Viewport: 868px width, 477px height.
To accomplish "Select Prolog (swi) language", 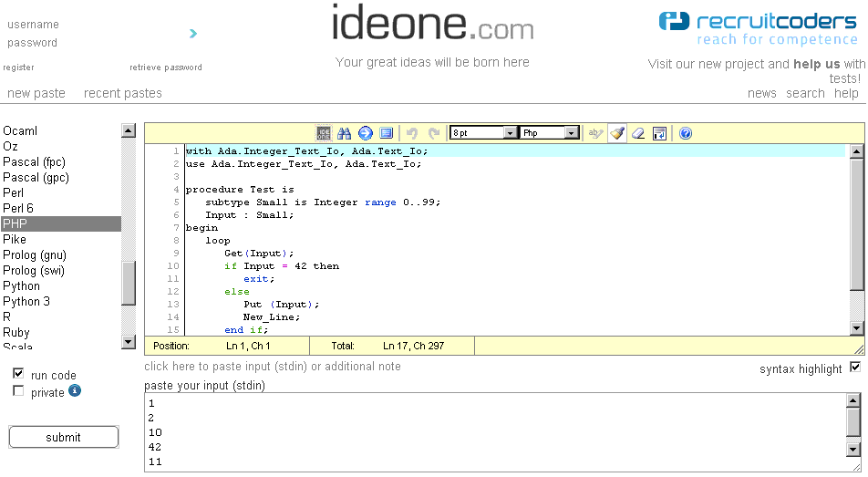I will [x=61, y=270].
